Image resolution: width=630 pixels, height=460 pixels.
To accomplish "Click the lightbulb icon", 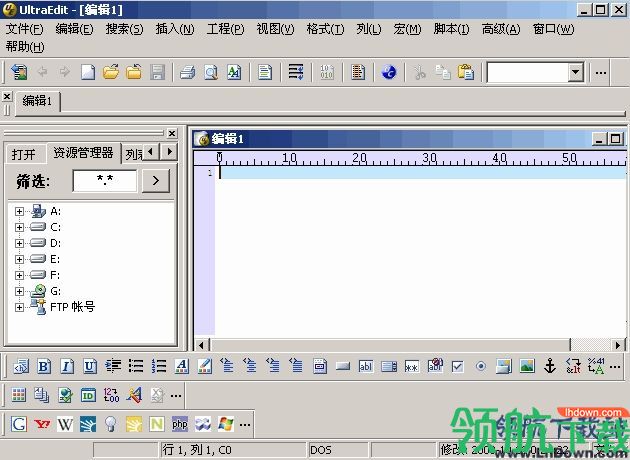I will (x=110, y=424).
